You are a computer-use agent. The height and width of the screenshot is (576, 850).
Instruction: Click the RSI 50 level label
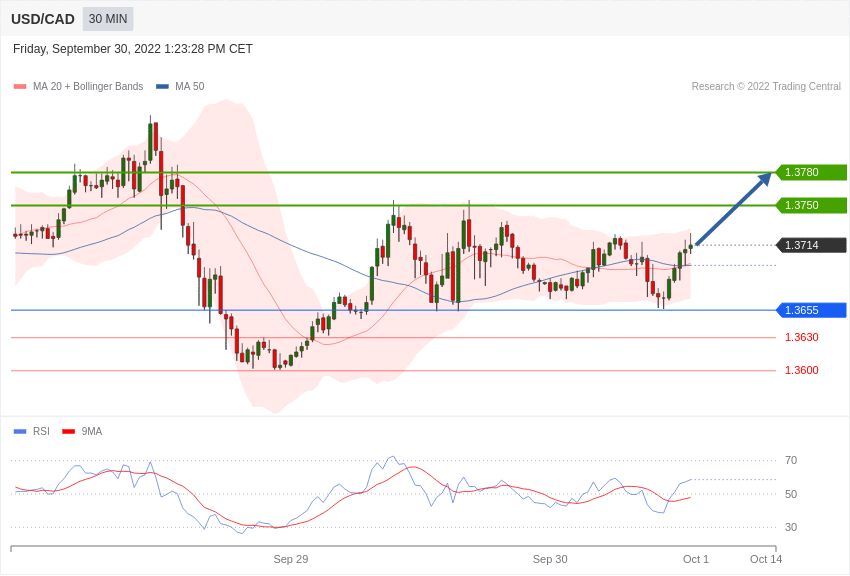click(791, 494)
